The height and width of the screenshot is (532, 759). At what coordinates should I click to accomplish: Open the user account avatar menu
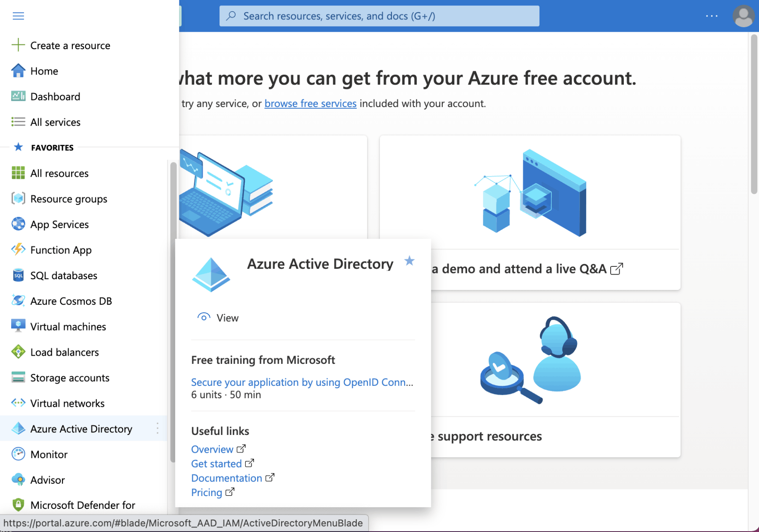coord(743,16)
